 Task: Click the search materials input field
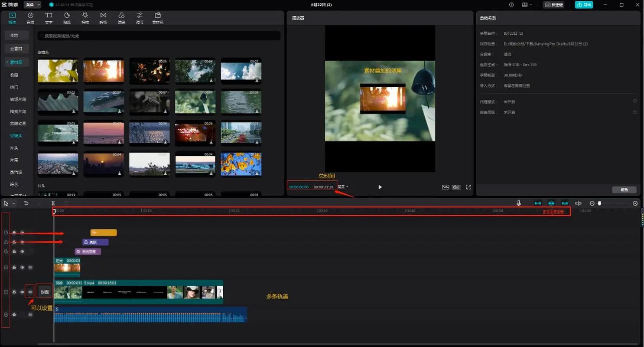[x=159, y=36]
